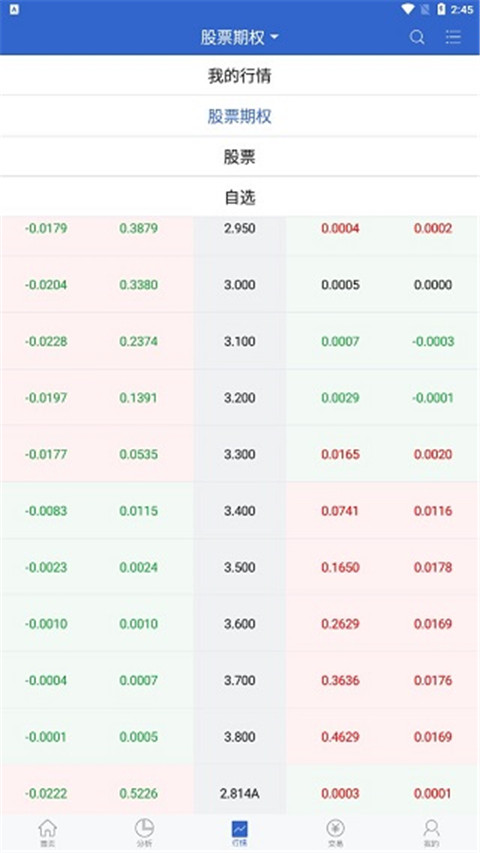The width and height of the screenshot is (480, 853).
Task: Open the trading yen icon
Action: [x=336, y=829]
